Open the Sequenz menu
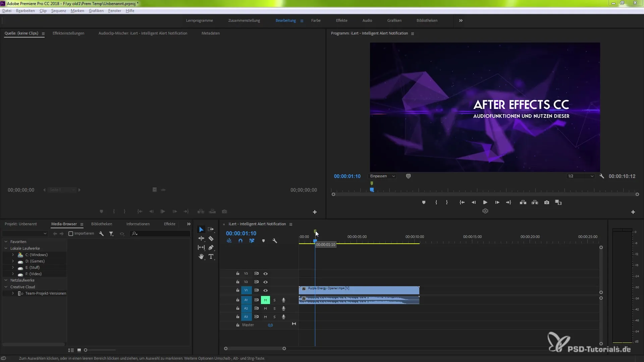 pyautogui.click(x=59, y=11)
